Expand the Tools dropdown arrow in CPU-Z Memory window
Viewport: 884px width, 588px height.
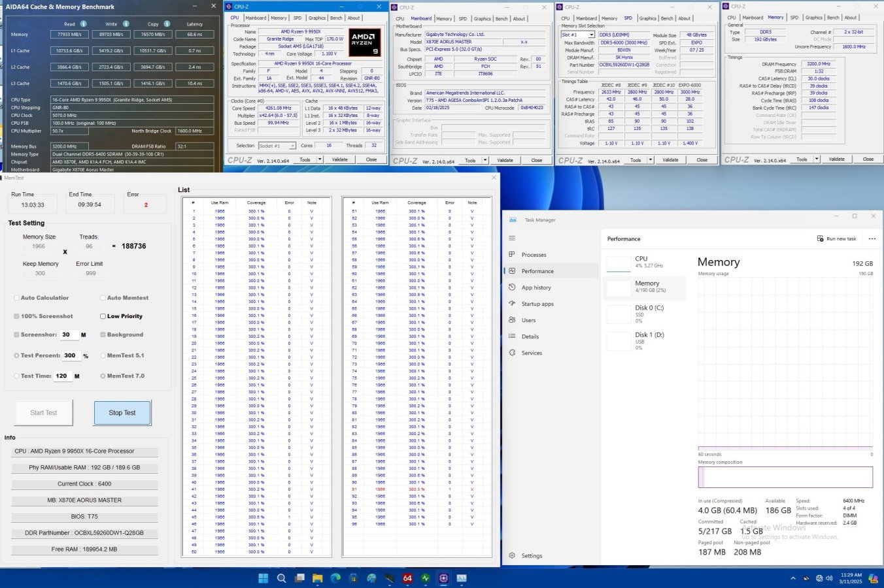pyautogui.click(x=817, y=159)
